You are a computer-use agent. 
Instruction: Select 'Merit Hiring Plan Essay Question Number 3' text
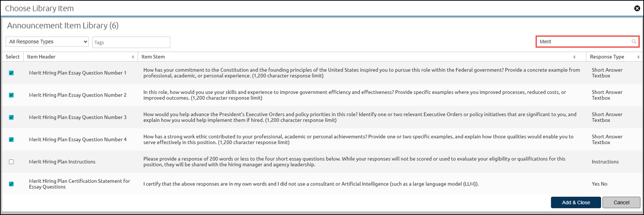click(78, 117)
